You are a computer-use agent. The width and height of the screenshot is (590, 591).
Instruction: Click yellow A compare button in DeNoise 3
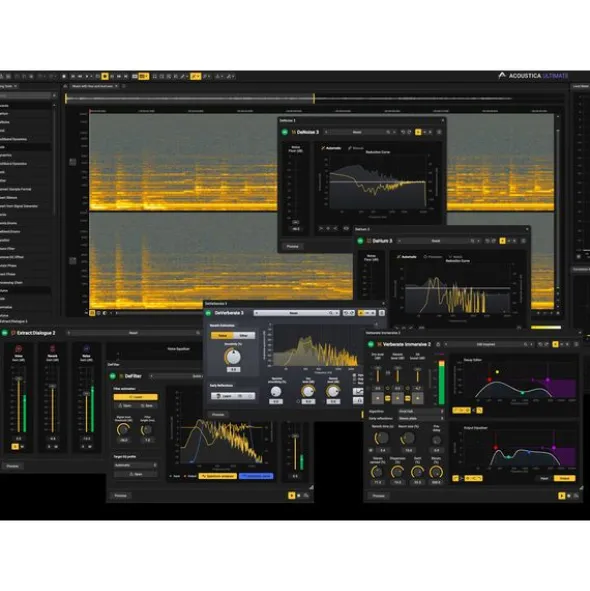[418, 132]
